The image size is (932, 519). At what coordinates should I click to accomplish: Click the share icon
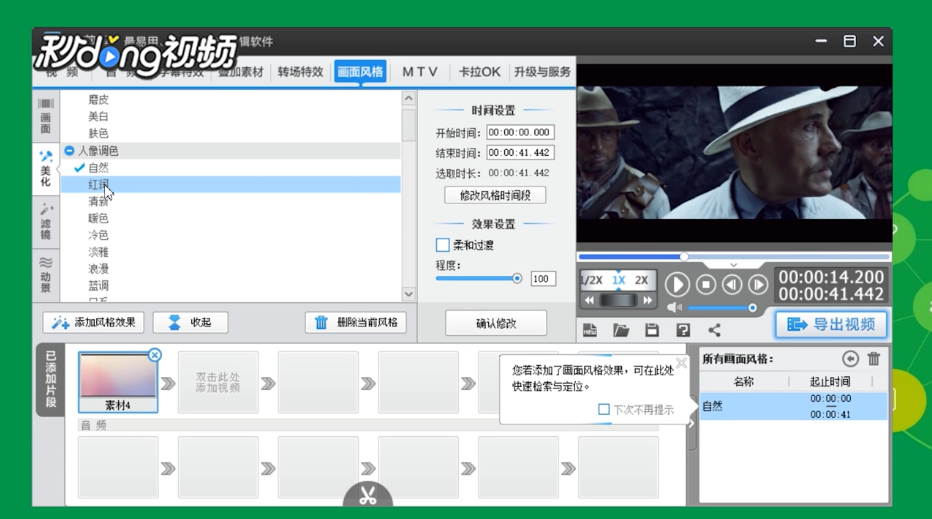(714, 330)
